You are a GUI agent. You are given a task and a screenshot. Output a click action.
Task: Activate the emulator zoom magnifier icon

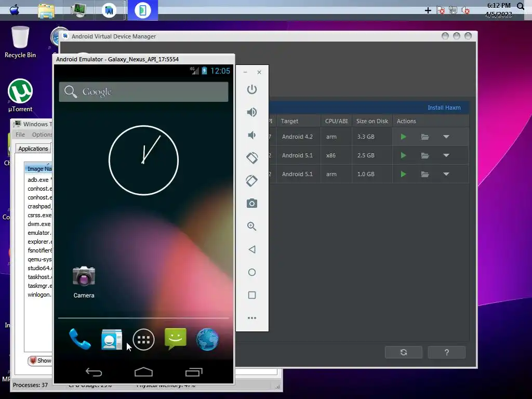coord(252,227)
